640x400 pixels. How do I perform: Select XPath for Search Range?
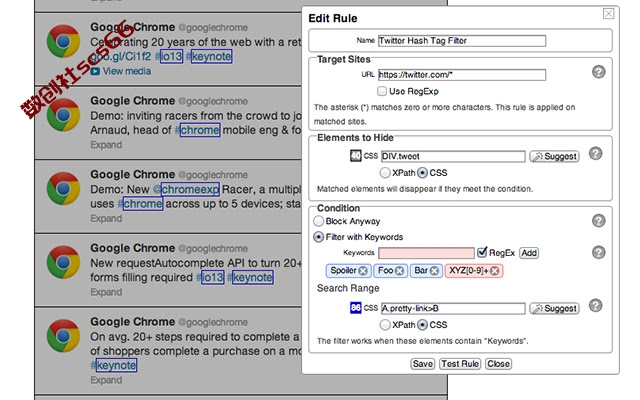tap(384, 324)
